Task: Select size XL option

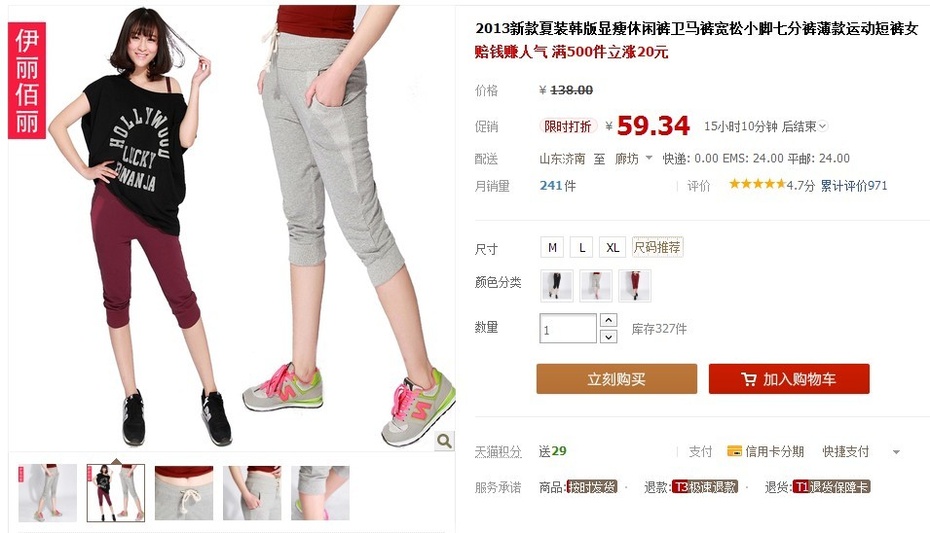Action: coord(612,248)
